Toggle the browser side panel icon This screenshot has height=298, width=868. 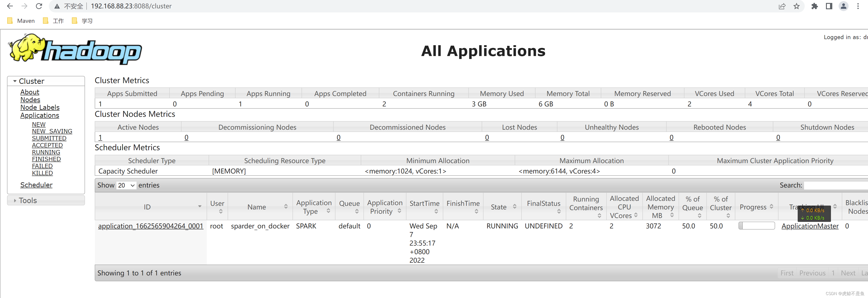[829, 6]
